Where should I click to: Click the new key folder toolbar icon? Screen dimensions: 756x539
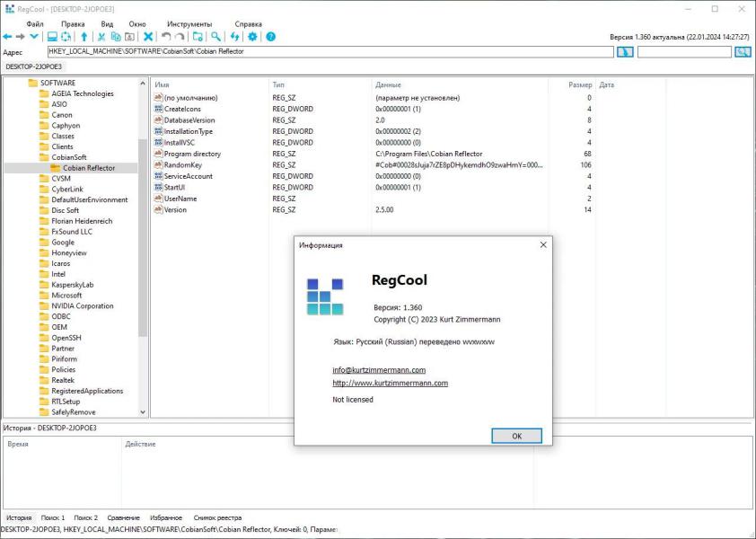(198, 37)
